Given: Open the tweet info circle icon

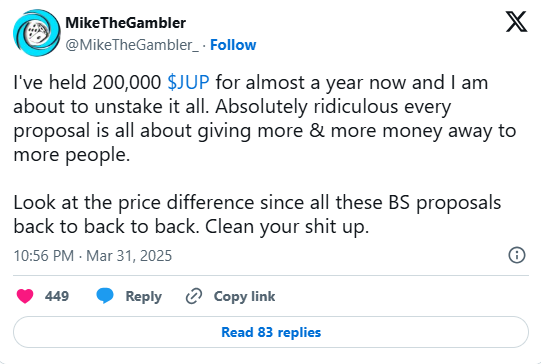Looking at the screenshot, I should [x=517, y=255].
